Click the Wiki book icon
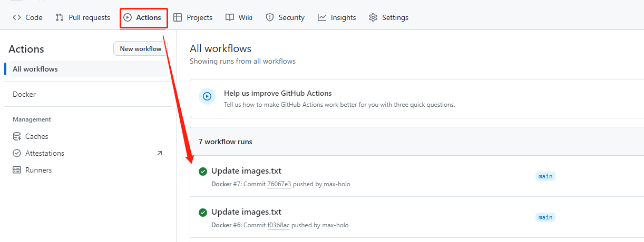The width and height of the screenshot is (644, 242). (x=230, y=17)
